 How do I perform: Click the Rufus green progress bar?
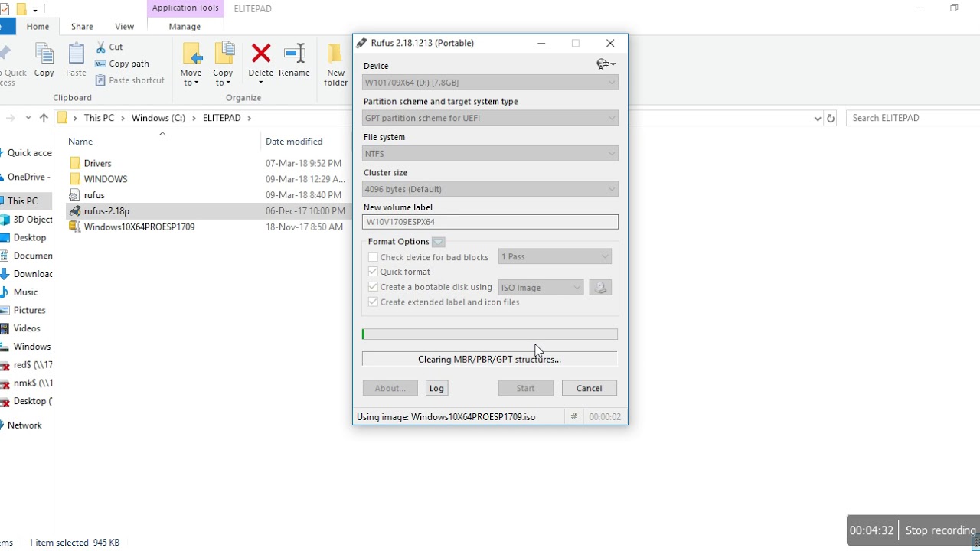[490, 334]
